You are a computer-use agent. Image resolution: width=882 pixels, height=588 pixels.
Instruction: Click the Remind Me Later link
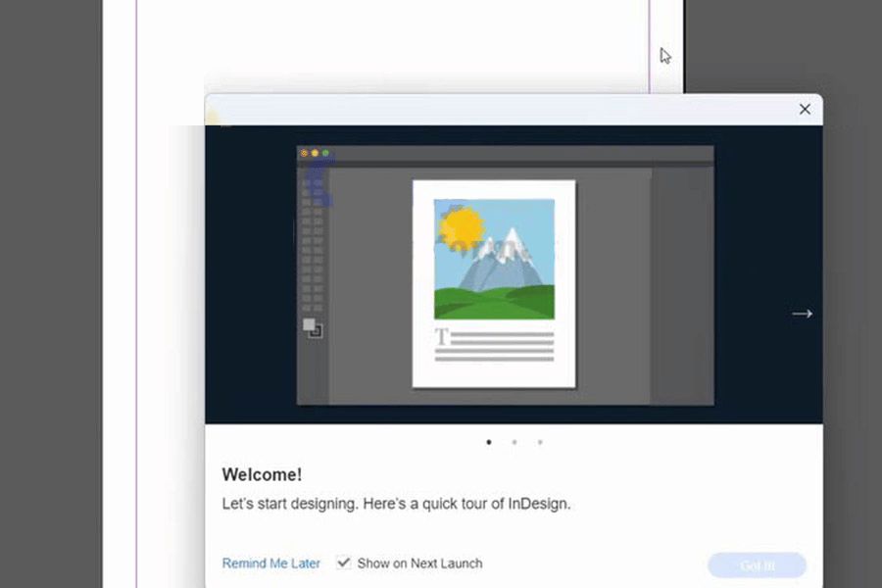point(271,563)
